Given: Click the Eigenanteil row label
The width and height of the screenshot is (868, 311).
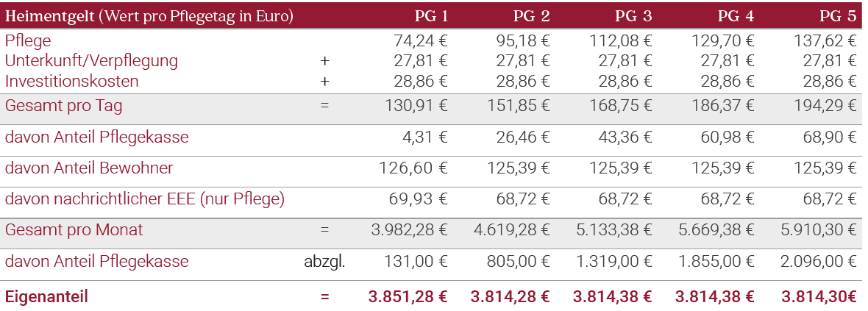Looking at the screenshot, I should (46, 297).
